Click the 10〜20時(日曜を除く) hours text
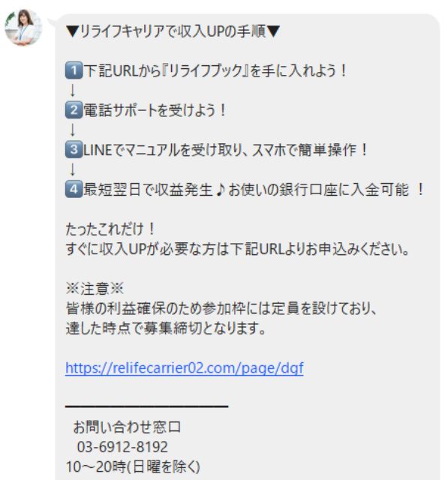 coord(133,466)
